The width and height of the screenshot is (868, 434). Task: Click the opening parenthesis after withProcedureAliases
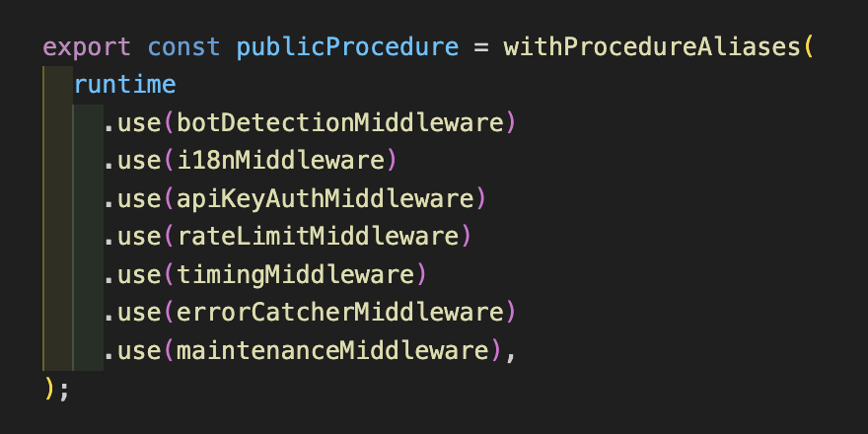coord(811,46)
